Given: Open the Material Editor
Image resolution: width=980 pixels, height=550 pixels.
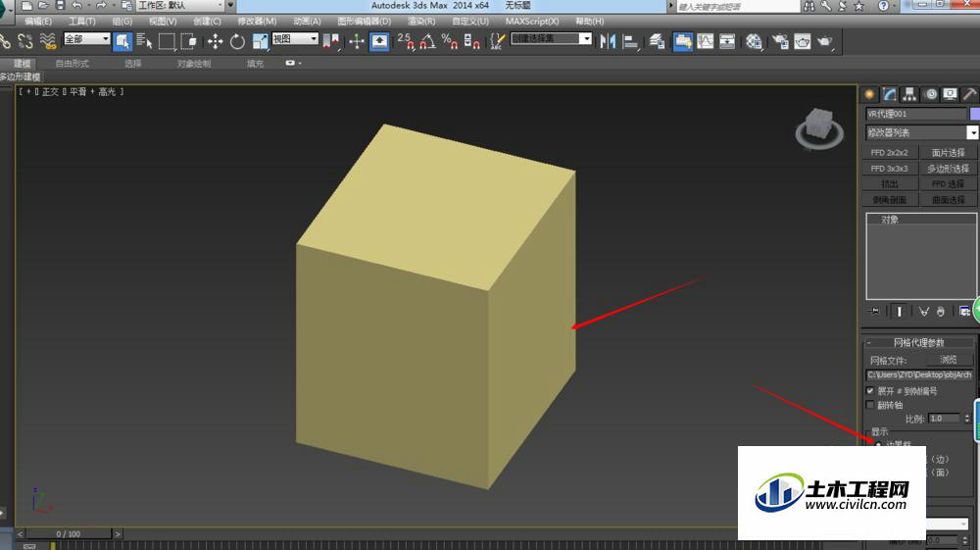Looking at the screenshot, I should [754, 42].
